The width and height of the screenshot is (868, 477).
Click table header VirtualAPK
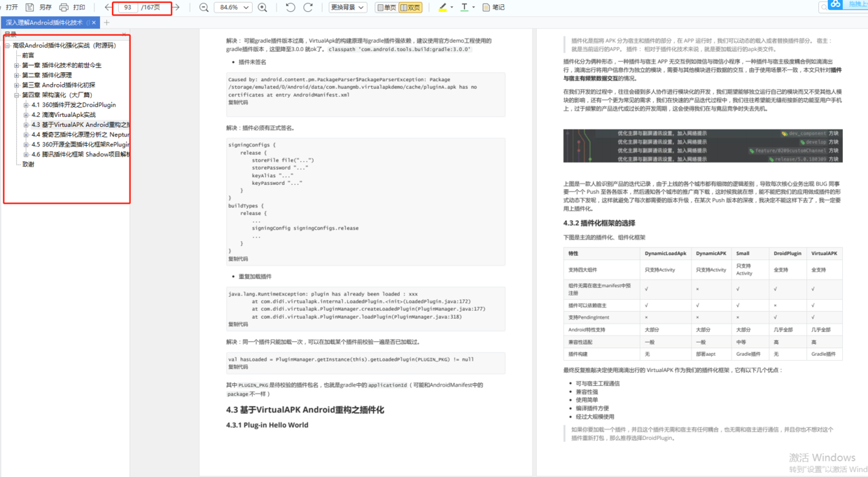pos(825,254)
